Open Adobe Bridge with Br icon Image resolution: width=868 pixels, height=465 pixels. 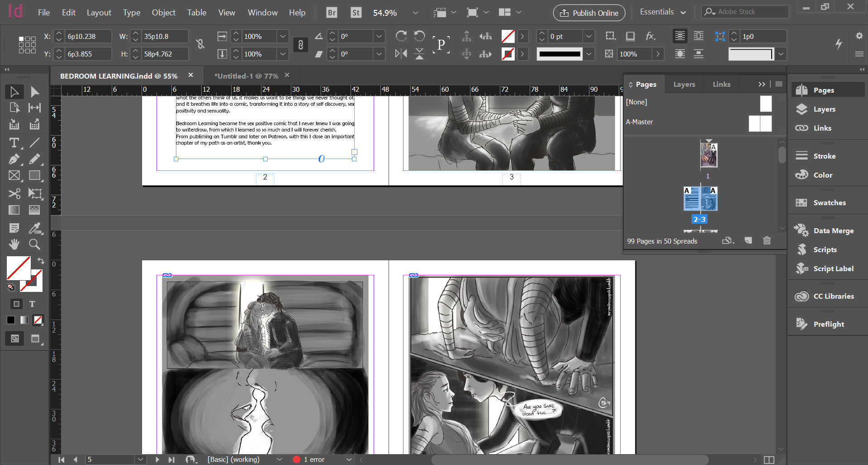click(x=332, y=13)
